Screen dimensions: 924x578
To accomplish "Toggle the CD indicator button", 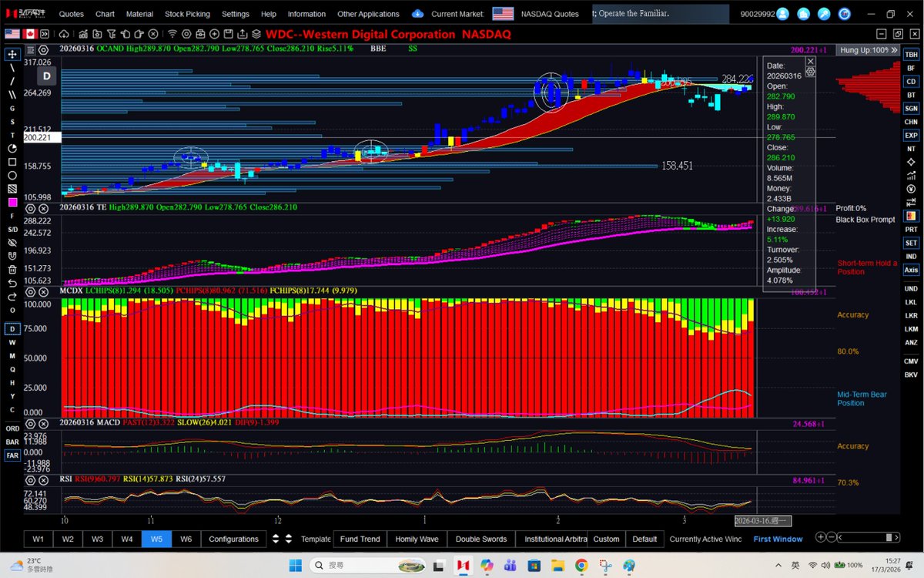I will coord(911,82).
